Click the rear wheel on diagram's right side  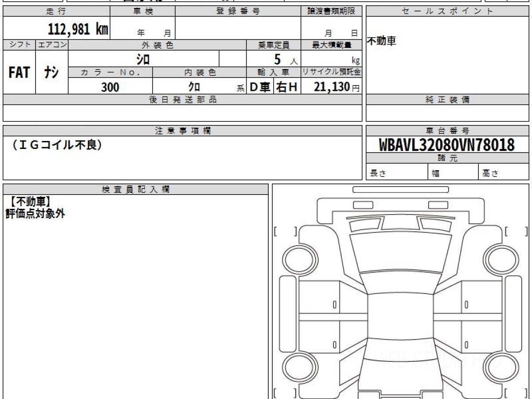tap(503, 368)
